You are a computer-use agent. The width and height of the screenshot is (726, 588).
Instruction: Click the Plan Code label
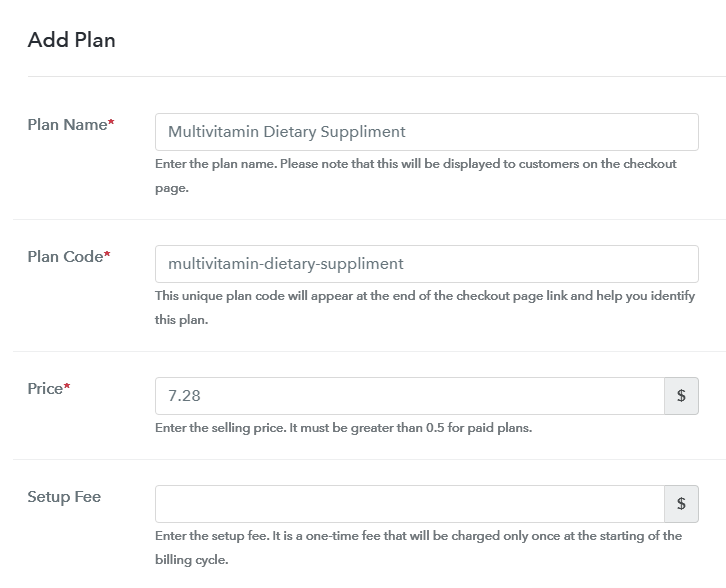tap(65, 257)
